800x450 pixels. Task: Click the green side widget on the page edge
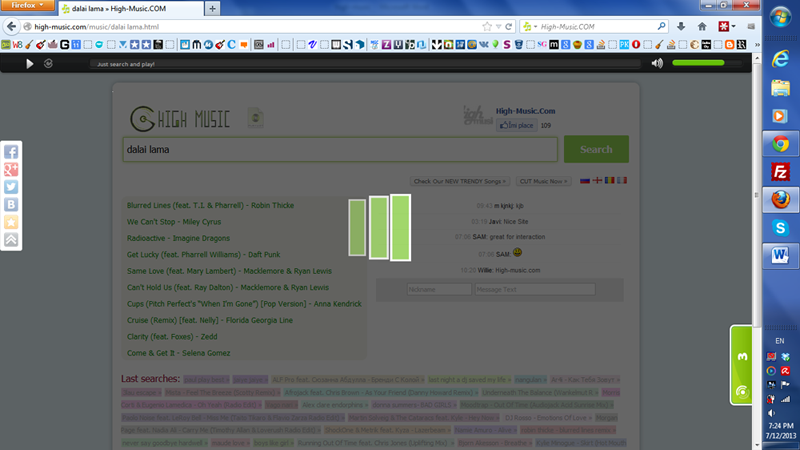coord(741,365)
